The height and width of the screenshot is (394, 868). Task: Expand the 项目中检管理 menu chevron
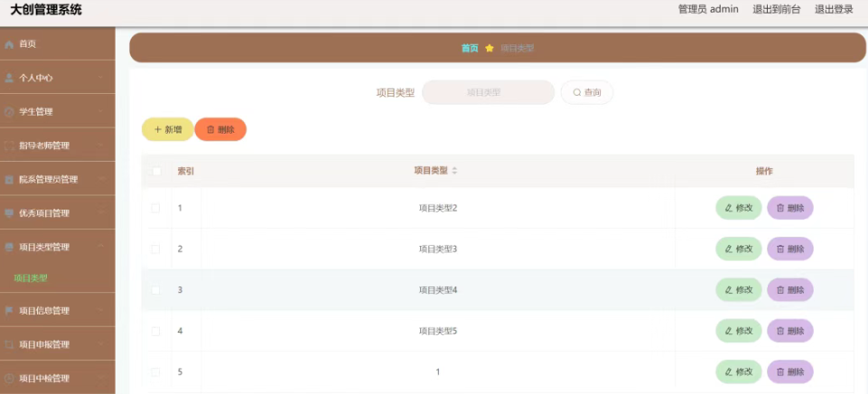pos(101,379)
